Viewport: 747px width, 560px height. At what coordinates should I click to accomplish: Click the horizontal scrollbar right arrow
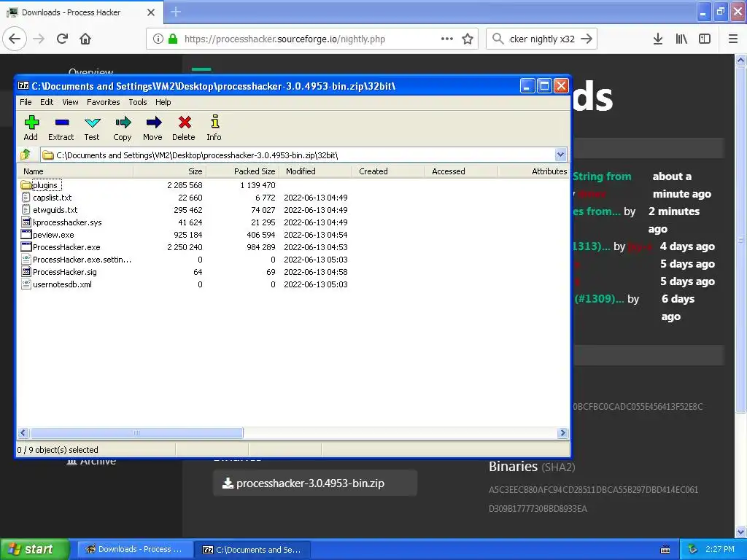[x=562, y=432]
